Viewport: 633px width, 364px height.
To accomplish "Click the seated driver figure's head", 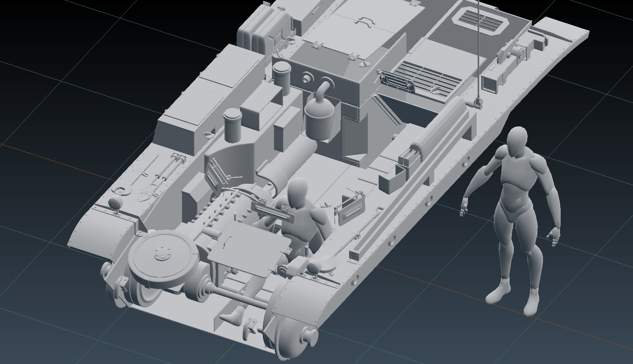I will pyautogui.click(x=298, y=193).
